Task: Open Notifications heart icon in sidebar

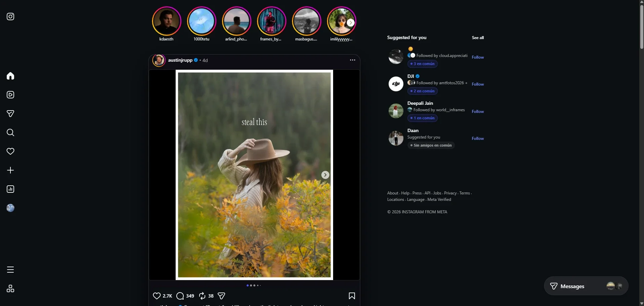Action: tap(10, 151)
